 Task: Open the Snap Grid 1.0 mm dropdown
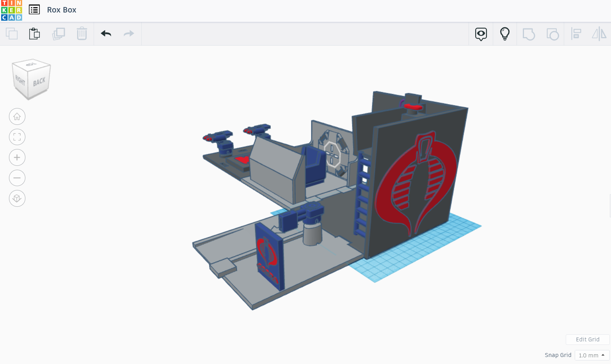[592, 355]
